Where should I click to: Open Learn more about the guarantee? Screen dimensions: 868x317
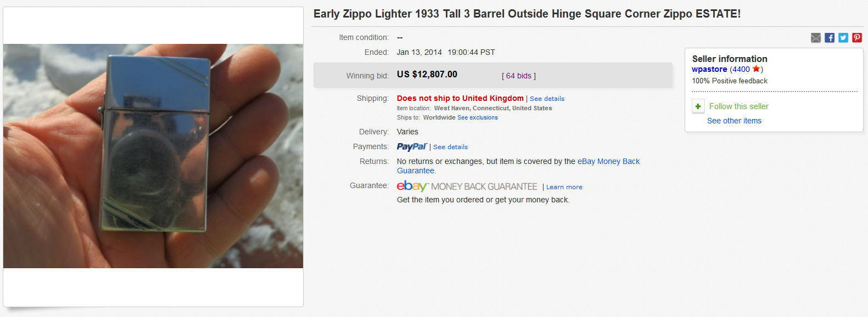564,186
